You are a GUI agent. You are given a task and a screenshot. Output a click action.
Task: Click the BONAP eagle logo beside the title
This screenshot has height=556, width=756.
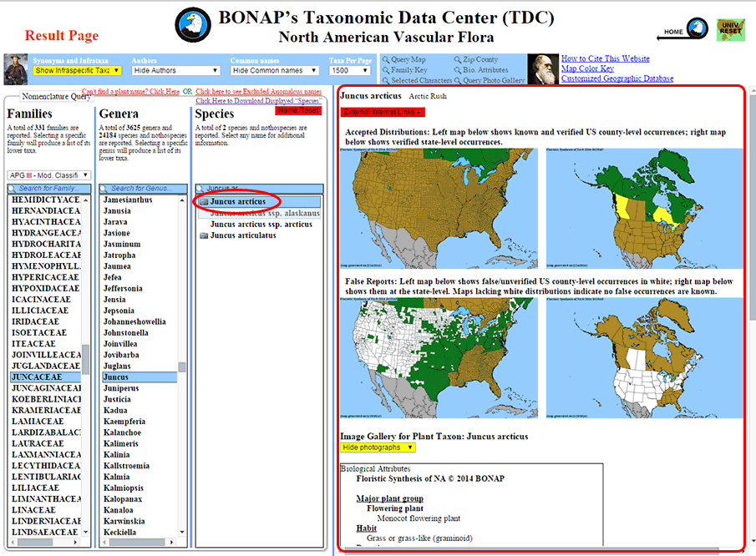pos(192,25)
